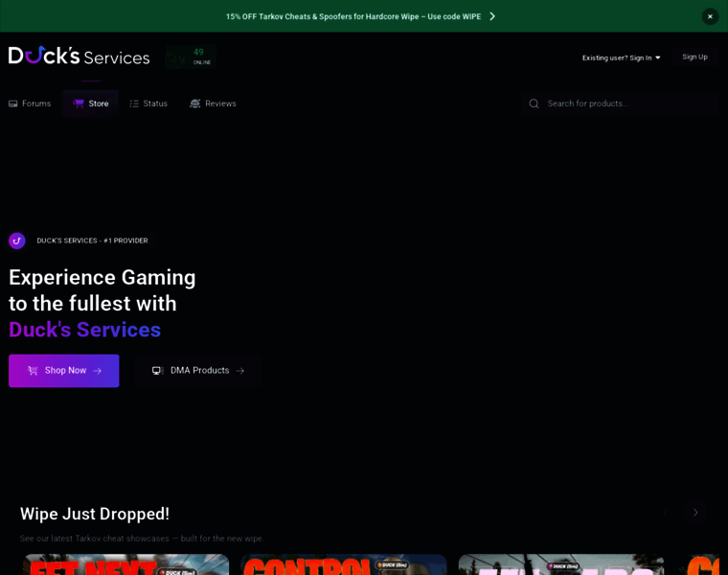Click the cart icon in Shop Now
728x575 pixels.
point(33,370)
